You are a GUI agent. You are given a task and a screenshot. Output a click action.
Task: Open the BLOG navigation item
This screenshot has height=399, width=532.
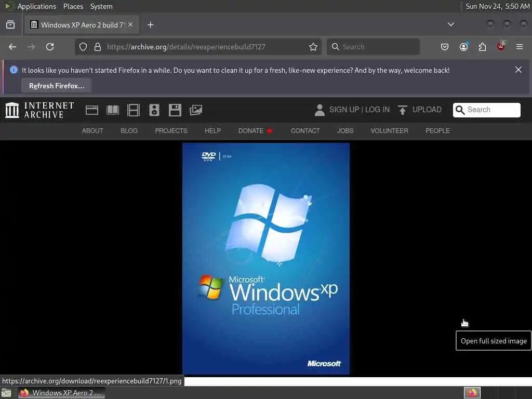click(x=129, y=130)
